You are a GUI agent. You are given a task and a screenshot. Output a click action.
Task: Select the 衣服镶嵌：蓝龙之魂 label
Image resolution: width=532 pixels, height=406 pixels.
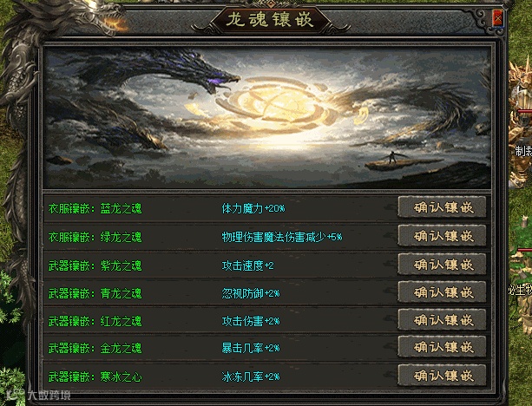coord(95,208)
